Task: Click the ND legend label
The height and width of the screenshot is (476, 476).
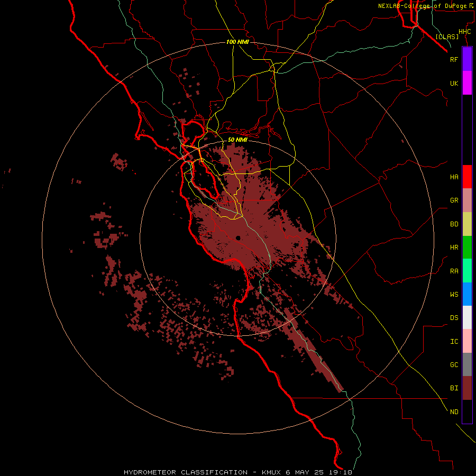Action: pyautogui.click(x=454, y=412)
